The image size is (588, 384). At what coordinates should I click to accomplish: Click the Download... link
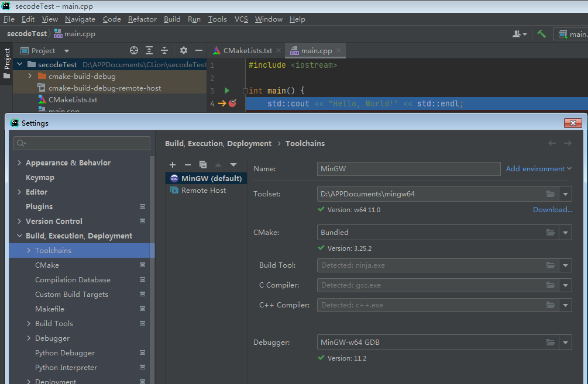[x=552, y=210]
